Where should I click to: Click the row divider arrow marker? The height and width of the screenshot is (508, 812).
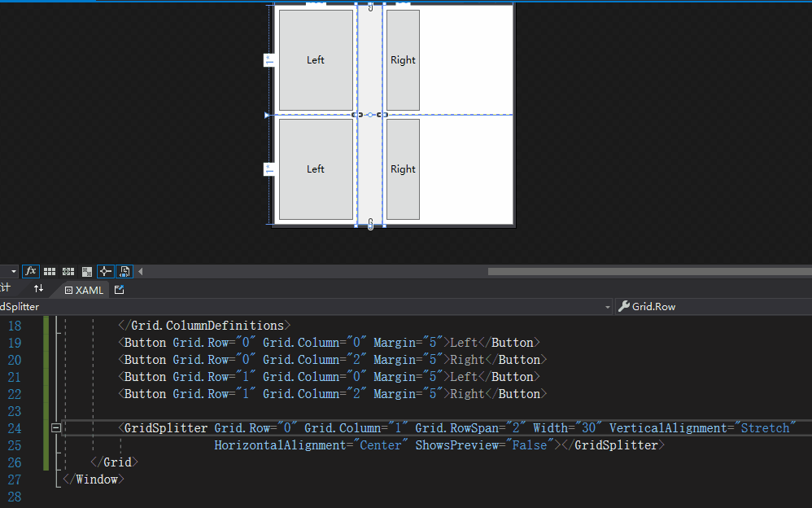click(267, 115)
